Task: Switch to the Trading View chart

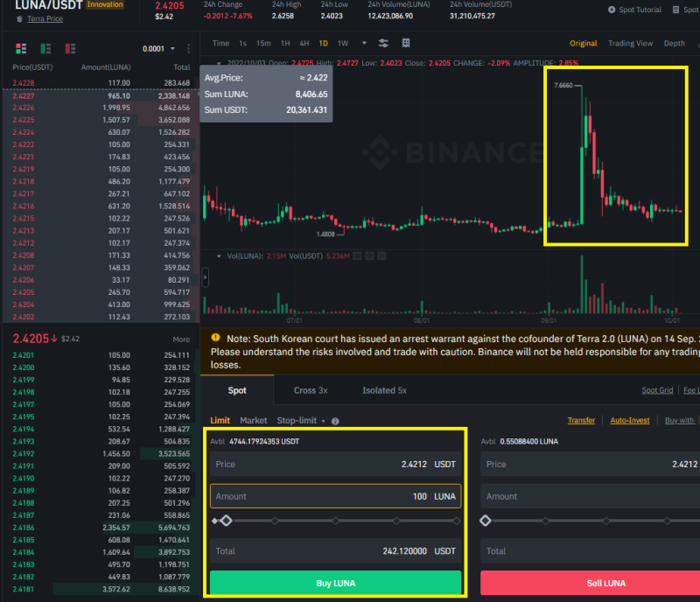Action: point(630,44)
